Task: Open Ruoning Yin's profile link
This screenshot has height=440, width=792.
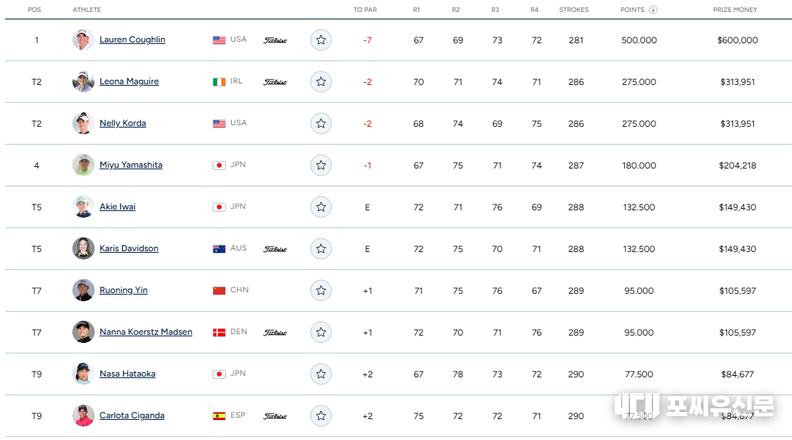Action: (x=123, y=290)
